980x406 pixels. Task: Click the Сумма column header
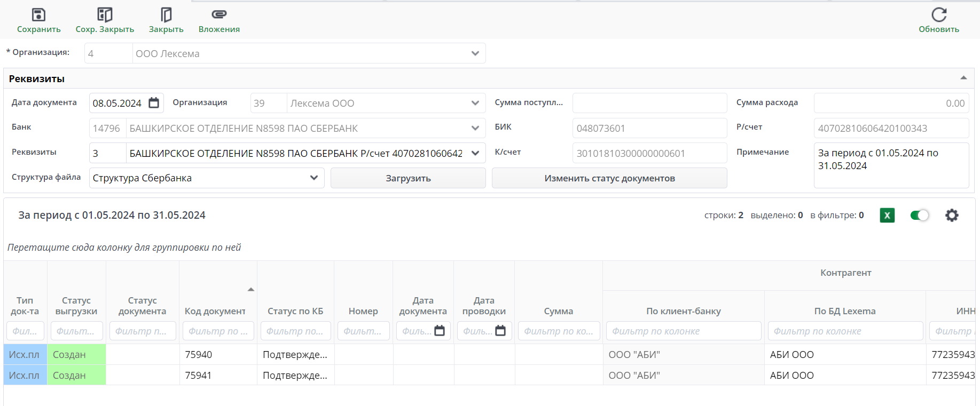tap(558, 311)
